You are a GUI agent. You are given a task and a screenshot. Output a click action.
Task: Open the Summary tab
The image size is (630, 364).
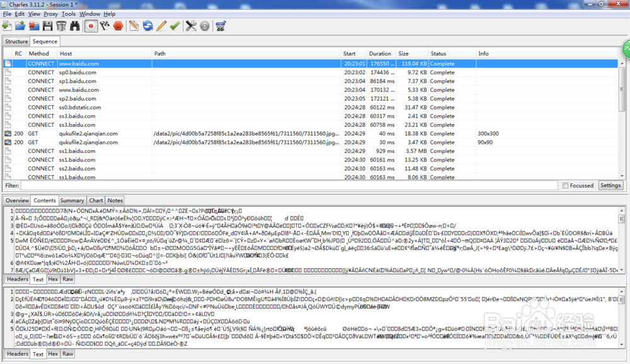pyautogui.click(x=72, y=200)
